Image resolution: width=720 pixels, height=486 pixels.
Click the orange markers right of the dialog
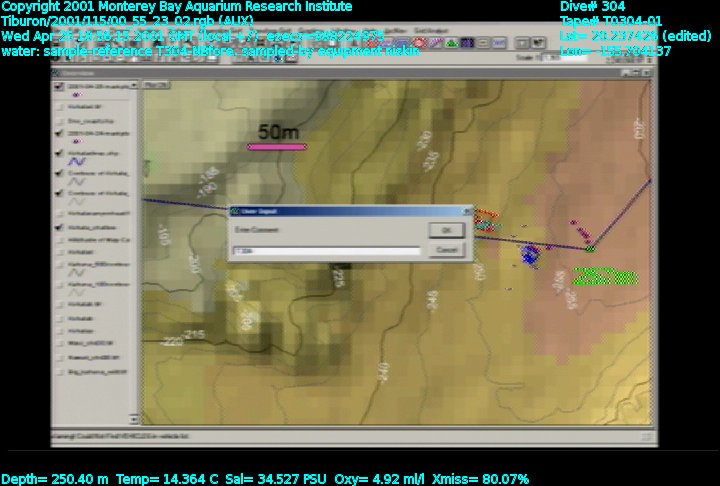coord(486,217)
